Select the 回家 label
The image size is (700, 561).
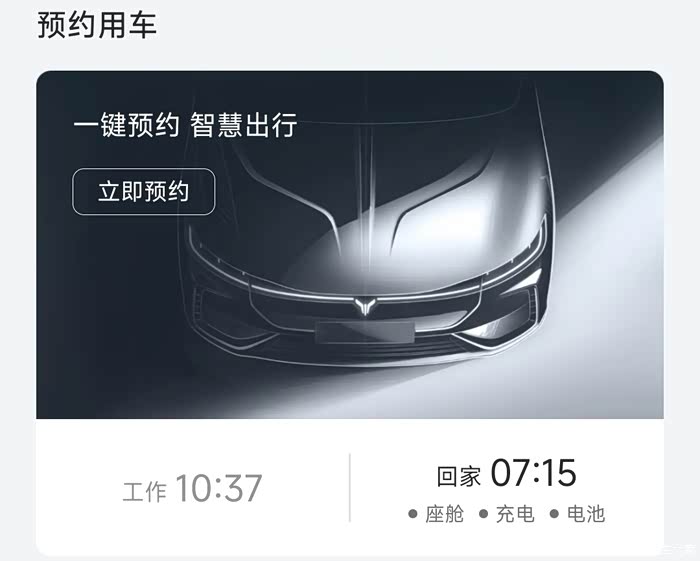tap(459, 476)
